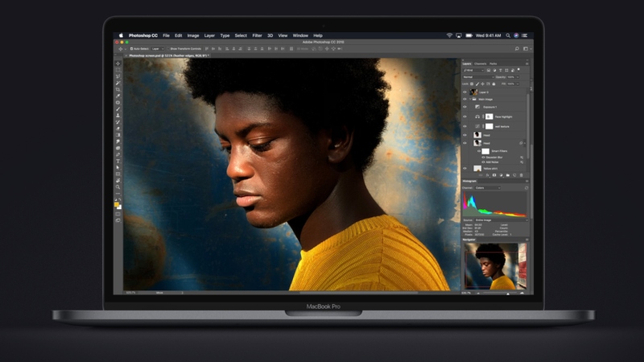Click the foreground yellow color swatch

[117, 204]
